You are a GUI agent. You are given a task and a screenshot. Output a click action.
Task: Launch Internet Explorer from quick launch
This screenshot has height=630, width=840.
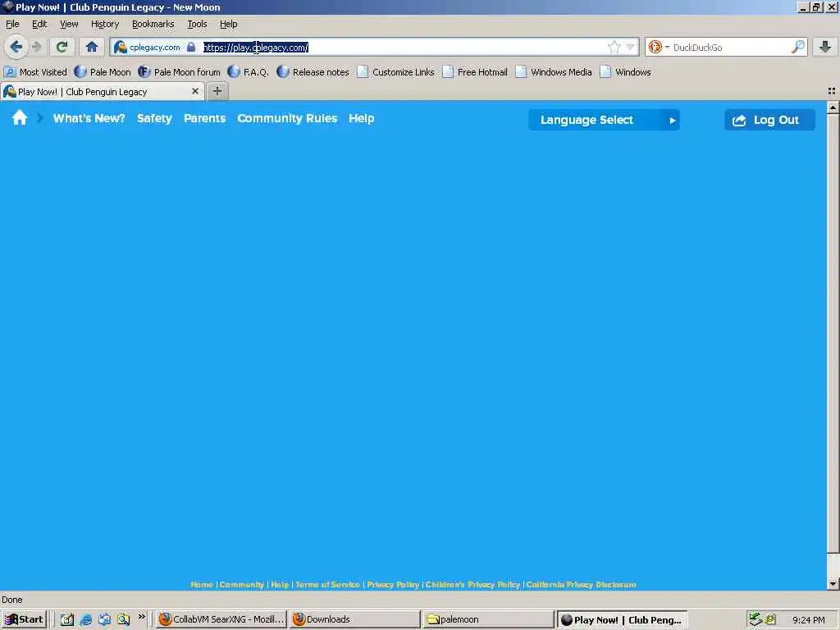tap(85, 620)
